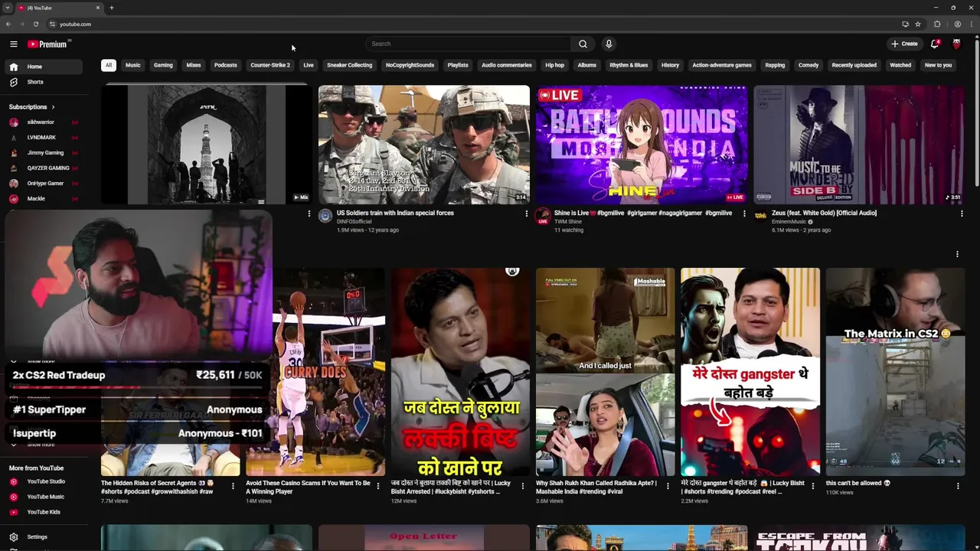
Task: Go to Home in sidebar
Action: coord(42,67)
